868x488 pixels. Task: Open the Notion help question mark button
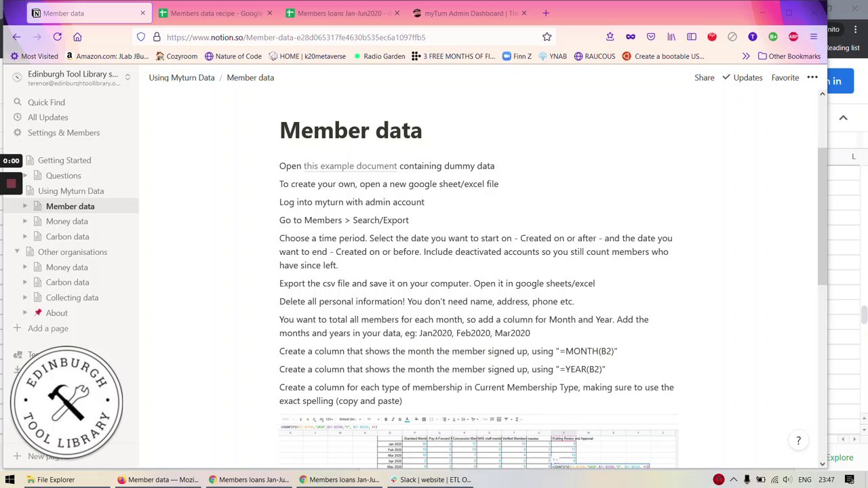(798, 441)
